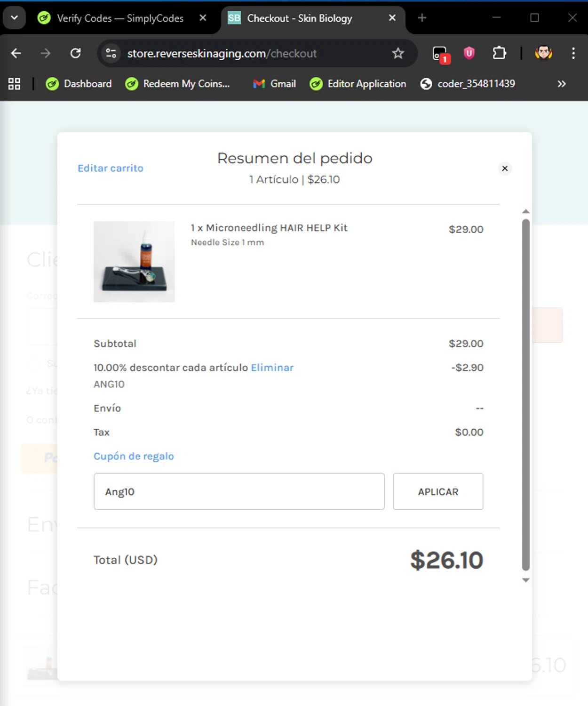The width and height of the screenshot is (588, 706).
Task: Click the $26.10 total amount
Action: [446, 560]
